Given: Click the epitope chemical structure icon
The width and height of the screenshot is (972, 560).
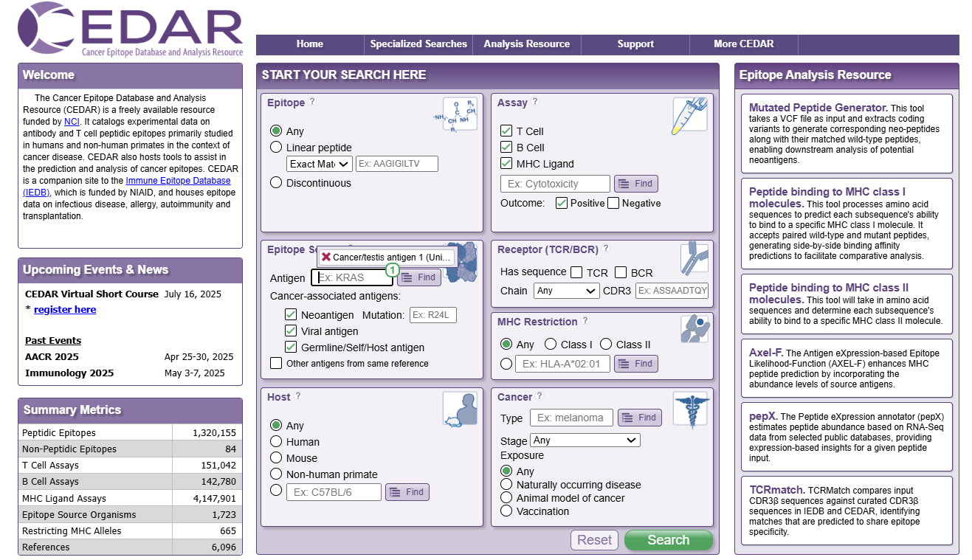Looking at the screenshot, I should (460, 115).
